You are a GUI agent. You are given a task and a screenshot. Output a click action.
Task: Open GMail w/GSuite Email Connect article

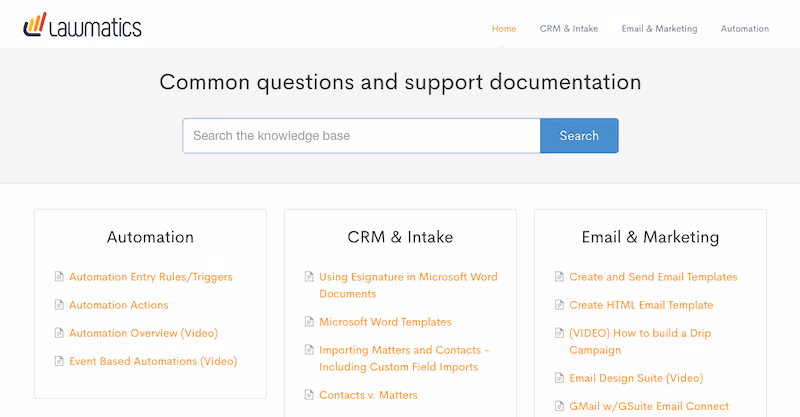tap(649, 406)
